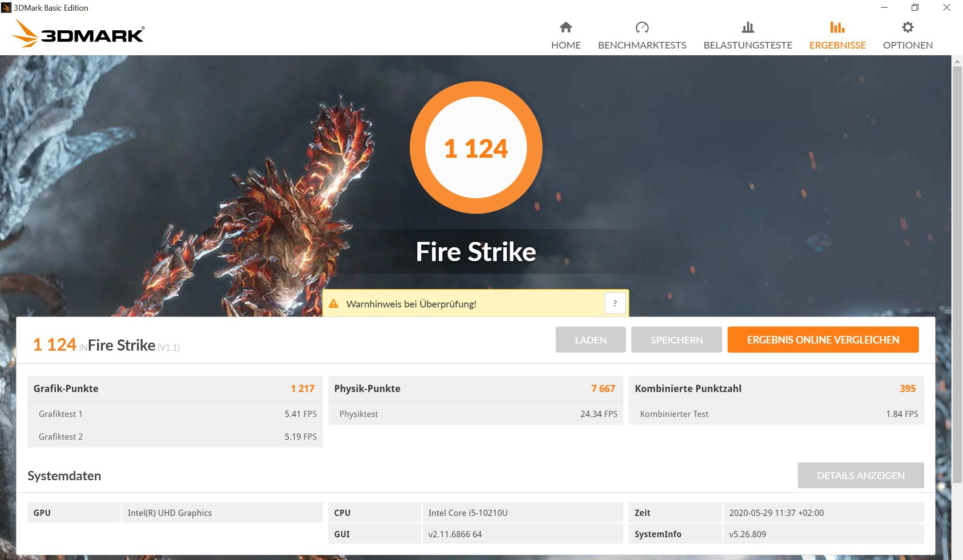Click the Grafiktest 2 row
Viewport: 963px width, 560px height.
click(175, 437)
